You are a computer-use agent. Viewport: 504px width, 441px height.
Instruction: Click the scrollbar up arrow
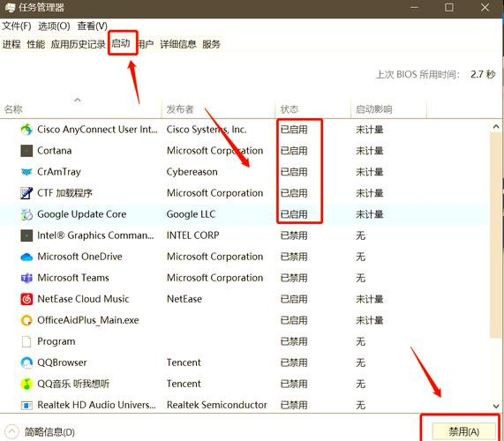(x=496, y=127)
